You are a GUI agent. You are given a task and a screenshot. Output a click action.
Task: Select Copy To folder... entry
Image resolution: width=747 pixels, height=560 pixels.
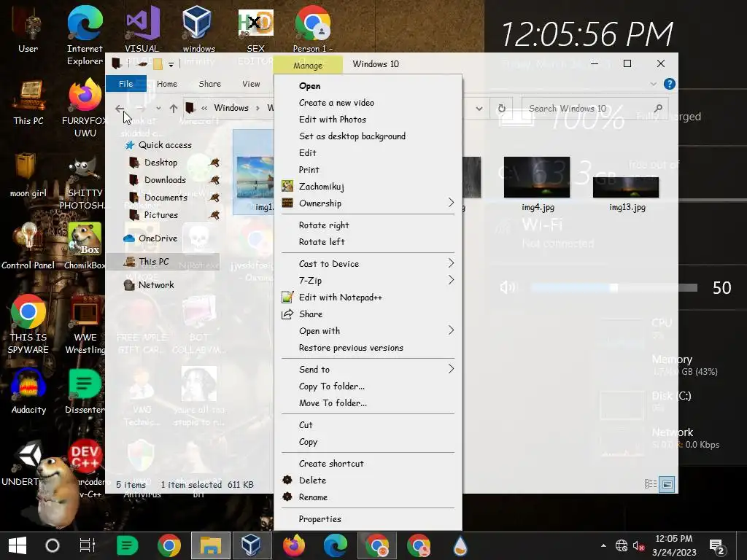point(332,386)
